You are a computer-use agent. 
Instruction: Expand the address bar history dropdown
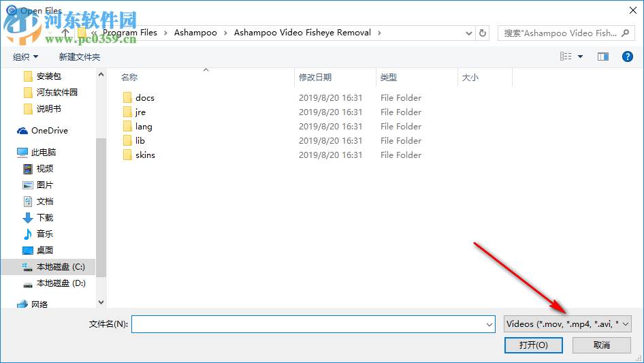(468, 33)
